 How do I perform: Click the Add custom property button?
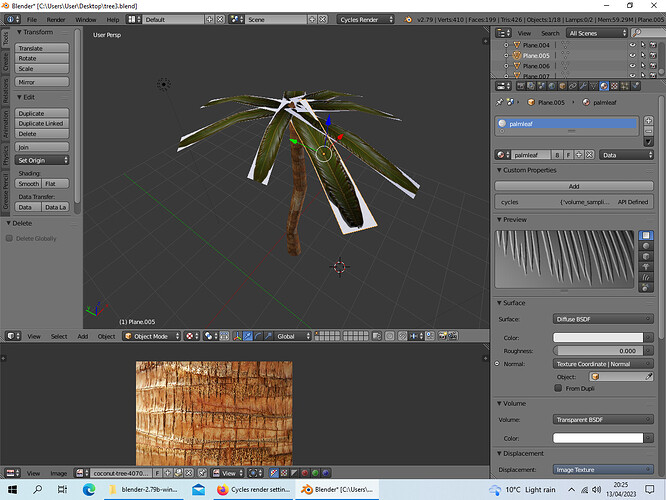[574, 186]
